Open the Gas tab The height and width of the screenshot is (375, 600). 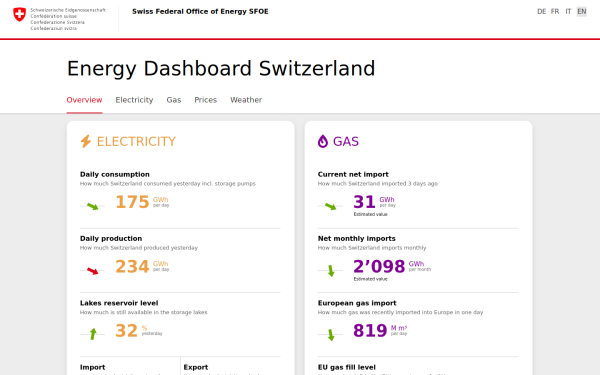tap(174, 100)
